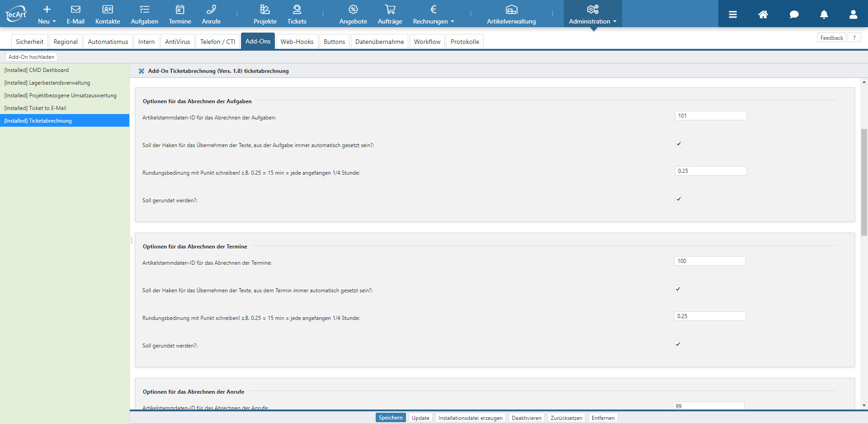The image size is (868, 424).
Task: Click the vertical scrollbar in settings panel
Action: [864, 182]
